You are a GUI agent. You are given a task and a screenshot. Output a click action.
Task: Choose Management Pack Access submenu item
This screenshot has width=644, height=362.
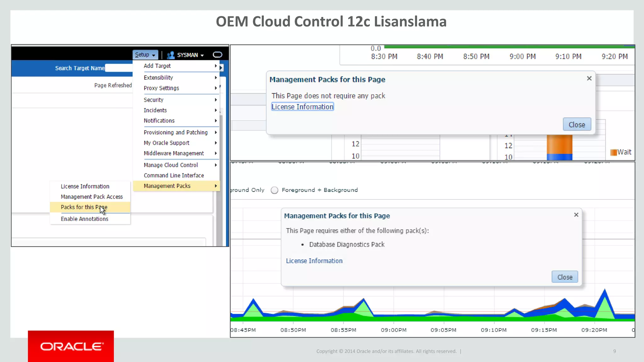90,197
